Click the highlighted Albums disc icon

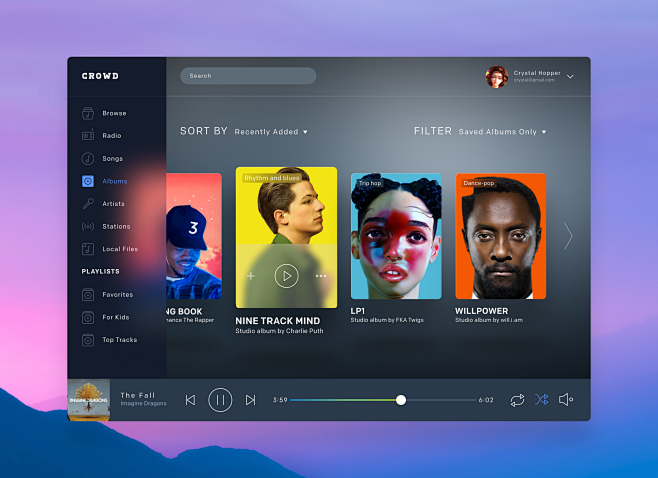click(x=88, y=181)
